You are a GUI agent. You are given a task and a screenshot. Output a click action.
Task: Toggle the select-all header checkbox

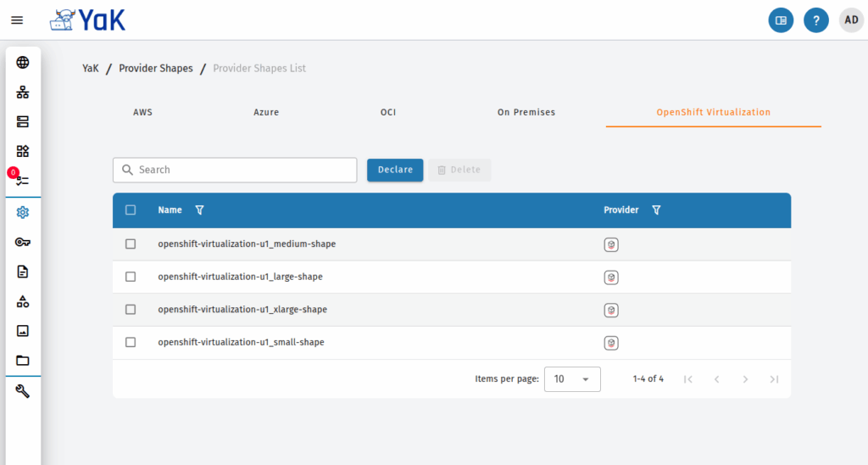[x=131, y=210]
